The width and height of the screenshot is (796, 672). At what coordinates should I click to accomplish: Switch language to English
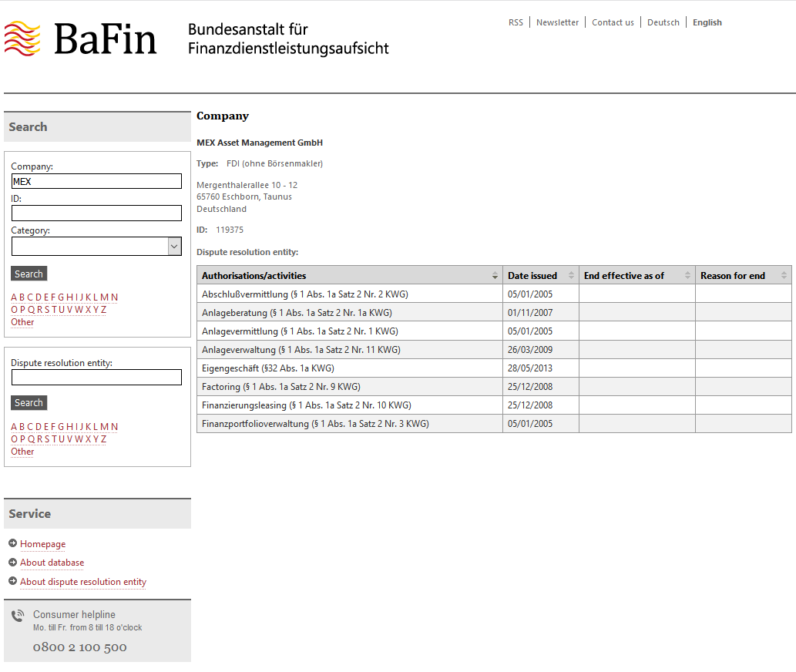tap(707, 22)
